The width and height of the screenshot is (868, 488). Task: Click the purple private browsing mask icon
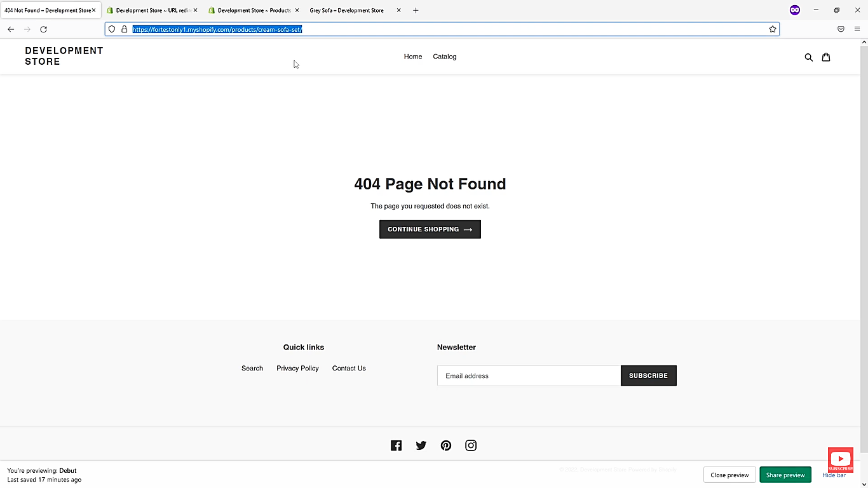[795, 10]
